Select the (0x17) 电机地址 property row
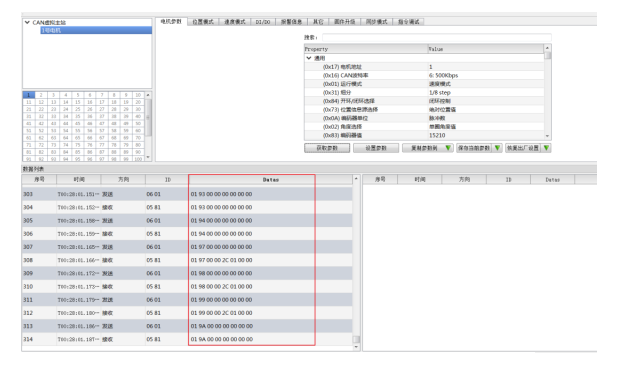Image resolution: width=631 pixels, height=370 pixels. 424,67
